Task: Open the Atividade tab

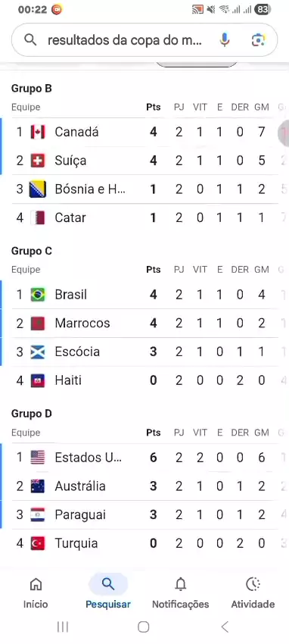Action: point(253,592)
